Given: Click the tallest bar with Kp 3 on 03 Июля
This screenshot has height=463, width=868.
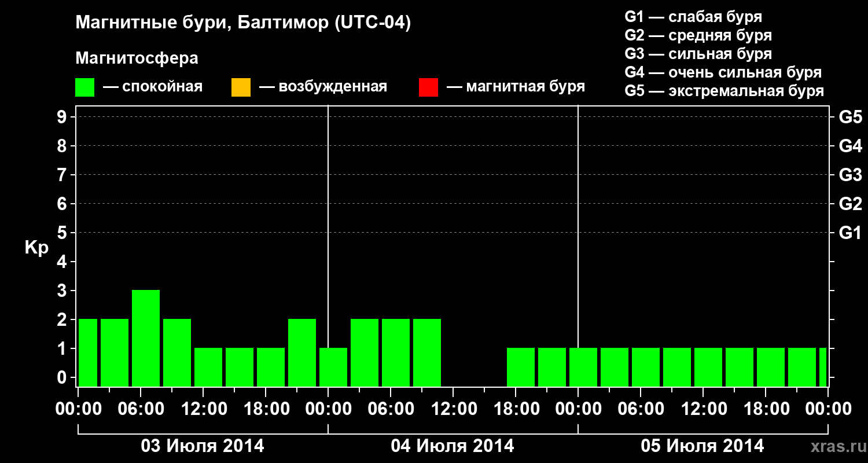Looking at the screenshot, I should (146, 338).
